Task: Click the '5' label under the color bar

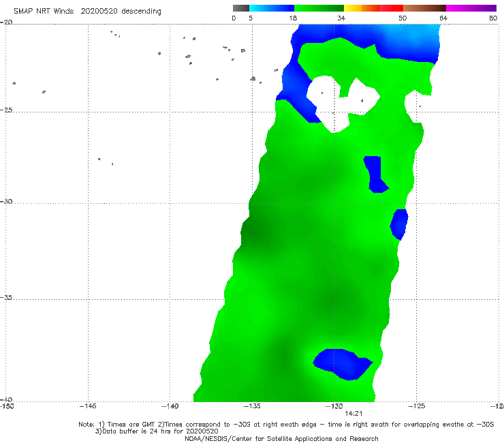Action: coord(251,18)
